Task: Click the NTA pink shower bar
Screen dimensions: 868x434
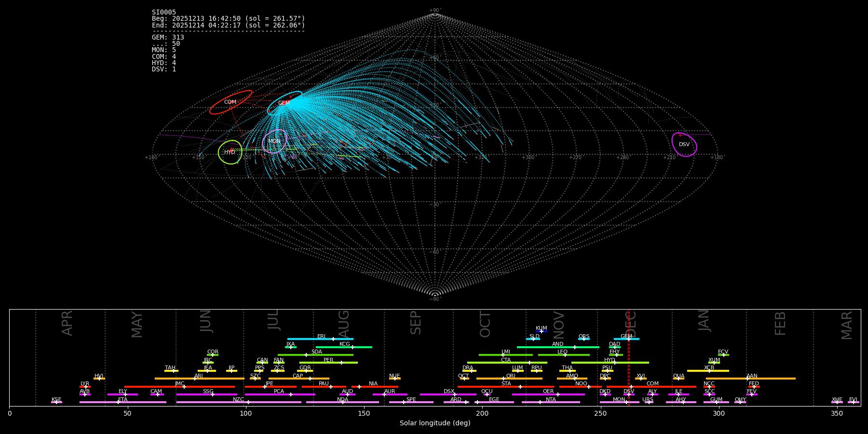Action: click(551, 402)
